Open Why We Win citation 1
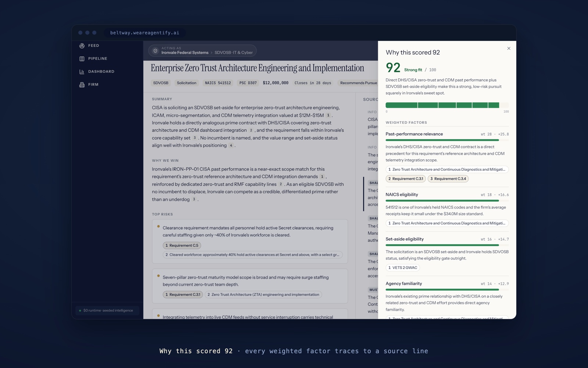This screenshot has height=368, width=588. pos(322,177)
